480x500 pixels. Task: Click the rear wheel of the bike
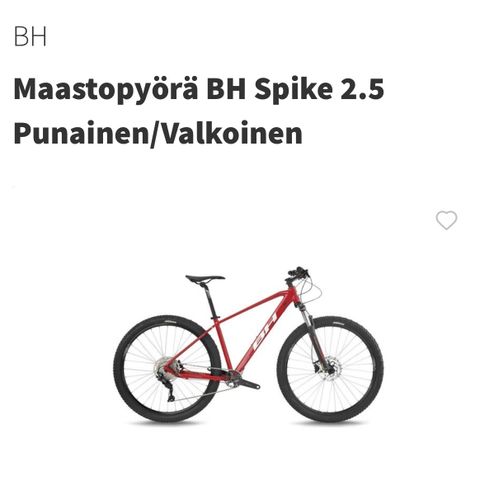click(167, 369)
